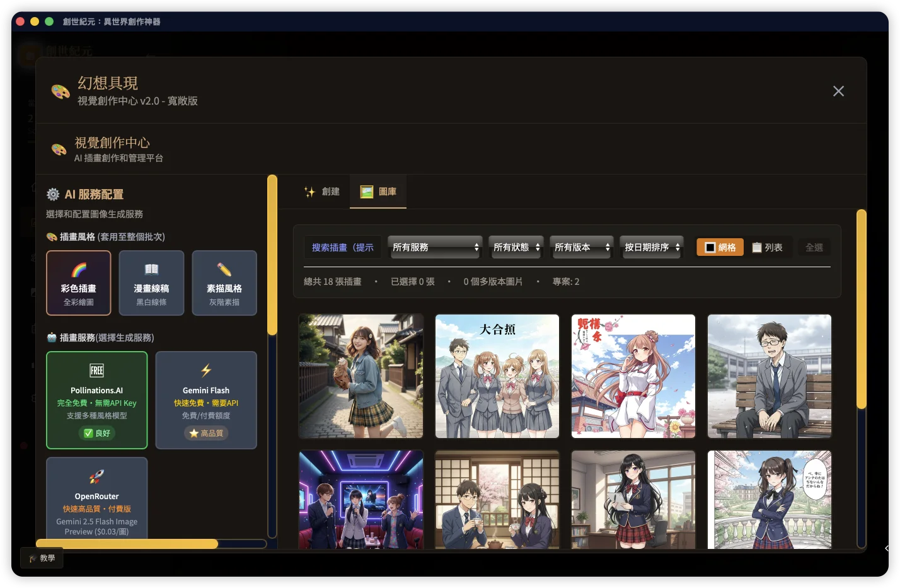The image size is (900, 588).
Task: Select the 素描風格 sketch style option
Action: coord(224,282)
